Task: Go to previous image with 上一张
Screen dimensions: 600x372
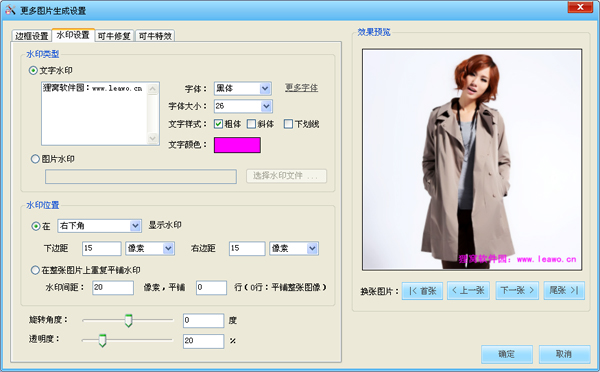Action: 468,291
